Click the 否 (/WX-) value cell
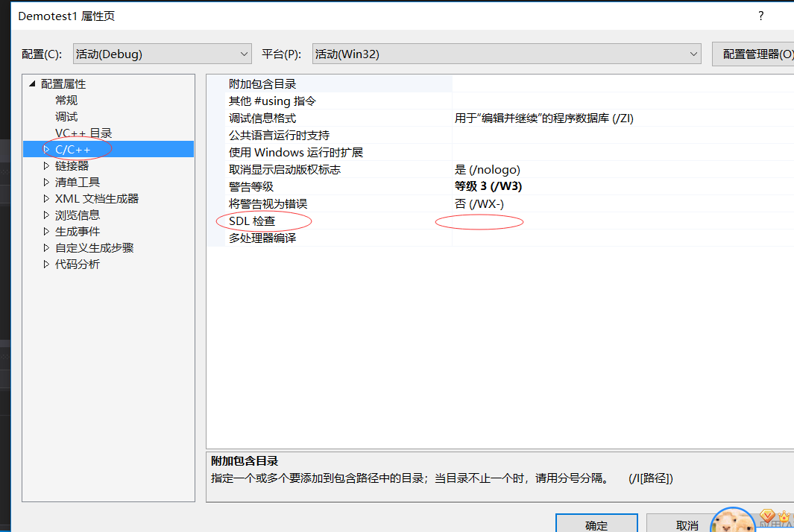 pos(623,203)
